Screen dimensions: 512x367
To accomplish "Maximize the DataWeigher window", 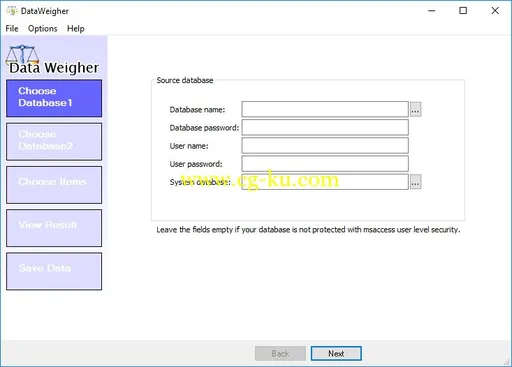I will pos(463,11).
